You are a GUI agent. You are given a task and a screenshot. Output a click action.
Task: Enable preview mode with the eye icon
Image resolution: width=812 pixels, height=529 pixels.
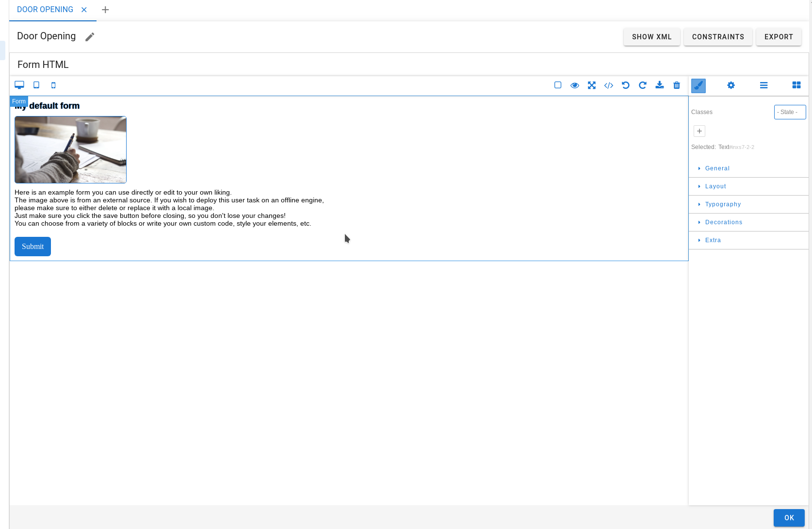[x=575, y=85]
